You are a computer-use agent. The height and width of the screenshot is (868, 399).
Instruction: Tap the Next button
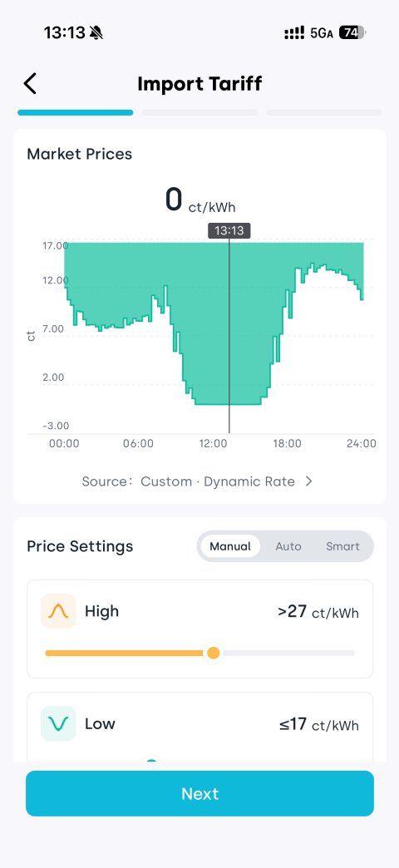tap(199, 793)
